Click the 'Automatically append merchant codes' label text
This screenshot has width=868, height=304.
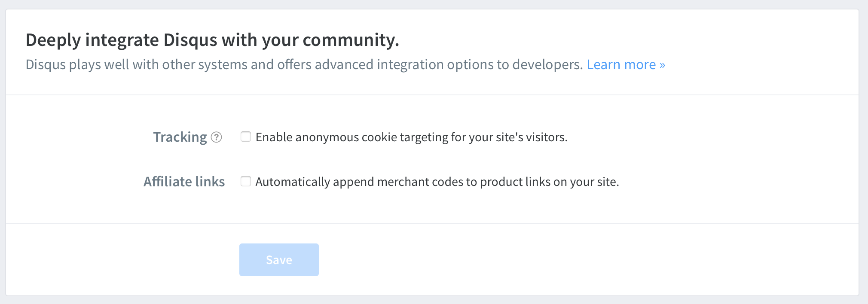[x=437, y=182]
